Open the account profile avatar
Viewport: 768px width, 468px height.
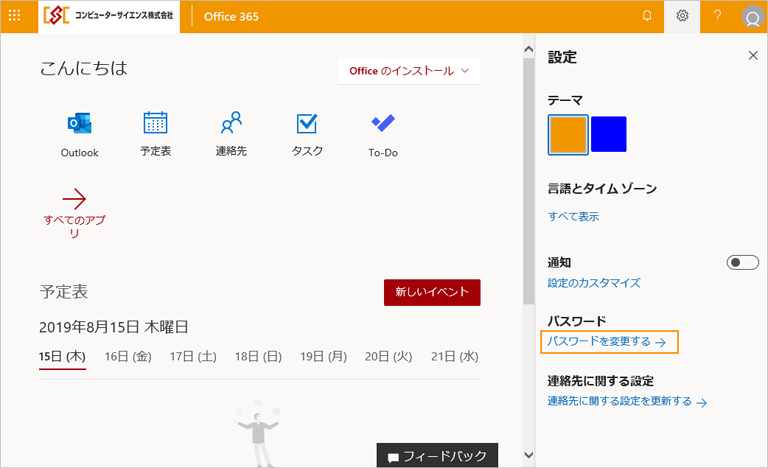click(x=753, y=17)
